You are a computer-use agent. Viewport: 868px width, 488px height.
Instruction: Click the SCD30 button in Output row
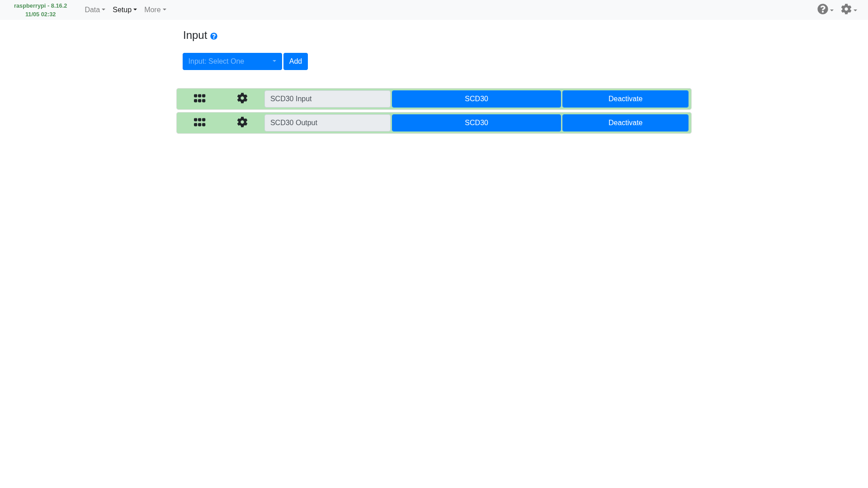click(x=476, y=123)
